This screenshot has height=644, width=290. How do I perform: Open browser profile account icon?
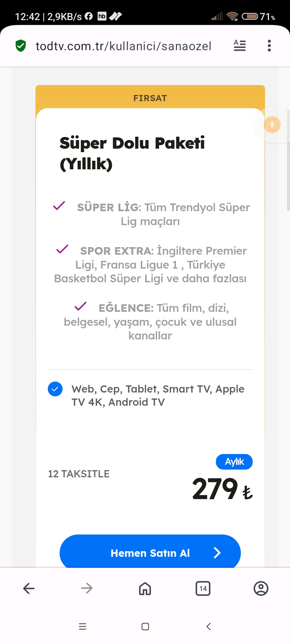(x=261, y=588)
